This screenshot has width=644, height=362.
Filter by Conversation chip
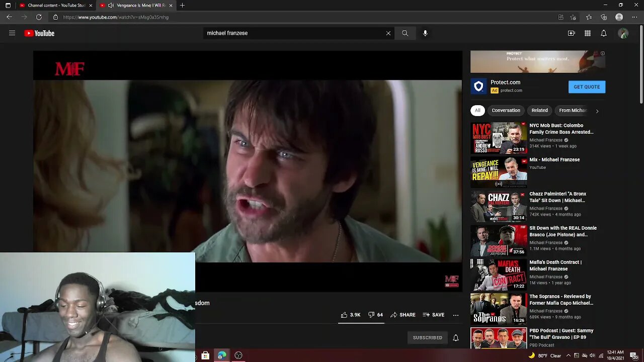coord(506,111)
